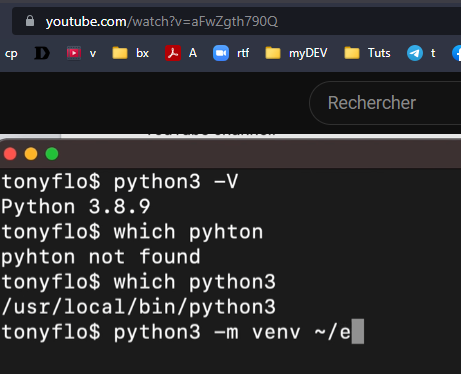Viewport: 461px width, 374px height.
Task: Click the 'python3 -m venv ~/e' command
Action: 232,332
